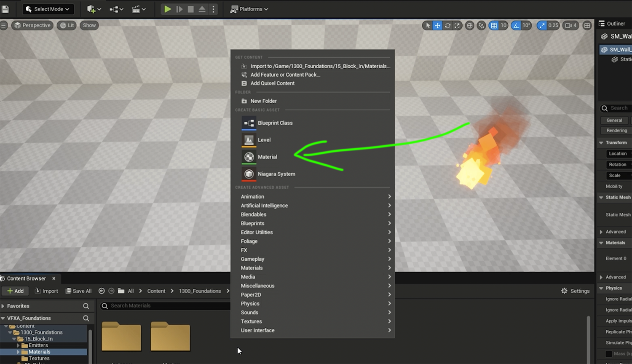
Task: Toggle the world/local coordinate system globe icon
Action: pos(469,26)
